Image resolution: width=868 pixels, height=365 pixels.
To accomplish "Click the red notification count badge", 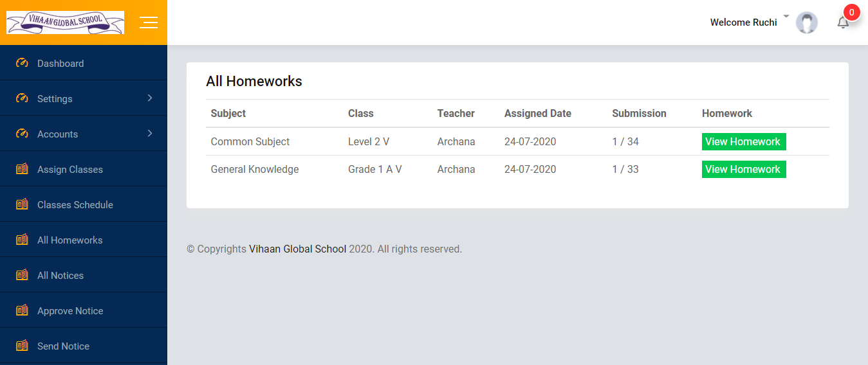I will 852,12.
